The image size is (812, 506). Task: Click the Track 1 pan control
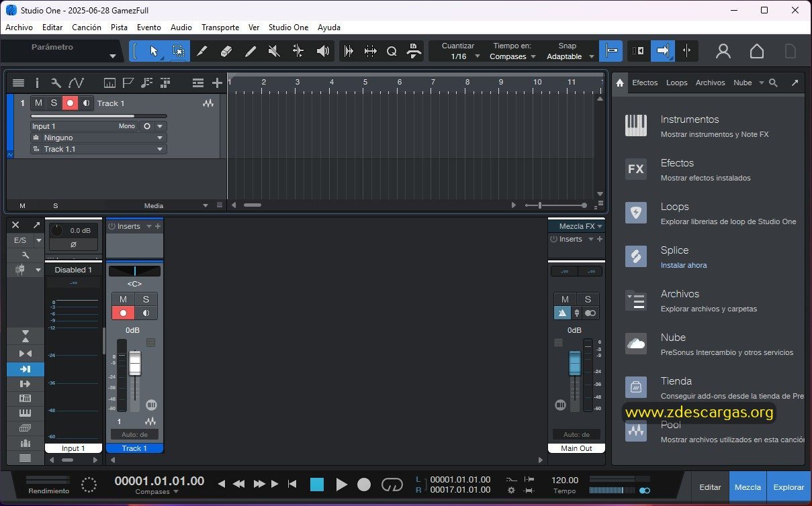coord(134,271)
